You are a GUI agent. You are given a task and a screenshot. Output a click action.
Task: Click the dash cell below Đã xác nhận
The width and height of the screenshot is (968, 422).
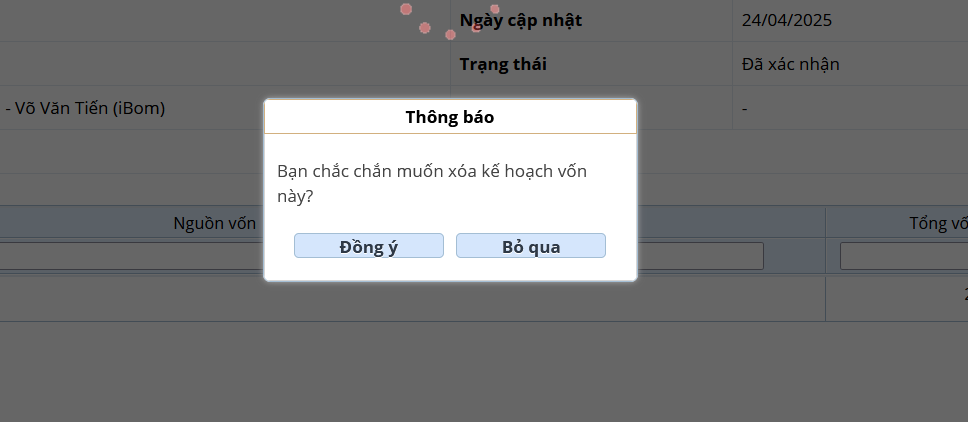coord(745,109)
